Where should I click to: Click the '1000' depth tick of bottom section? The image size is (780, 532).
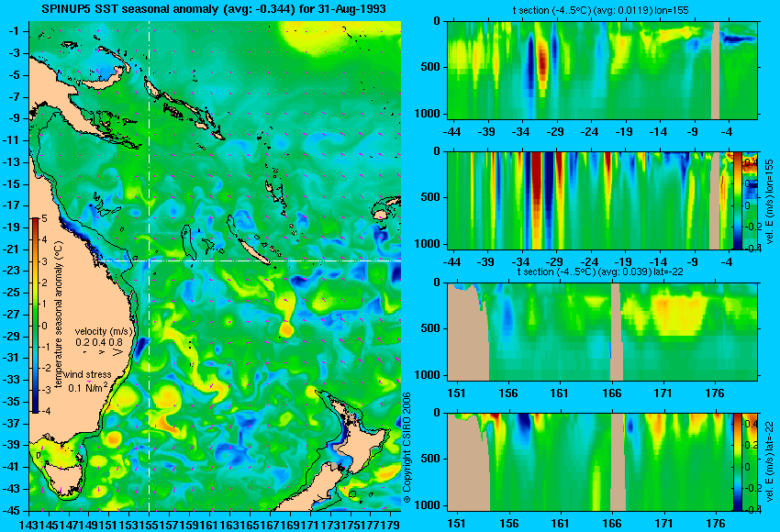428,505
